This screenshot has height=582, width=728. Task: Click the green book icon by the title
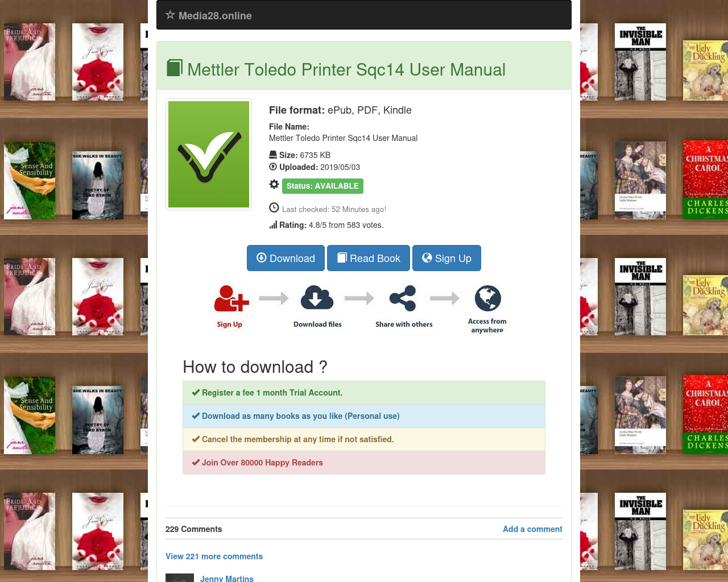tap(175, 68)
